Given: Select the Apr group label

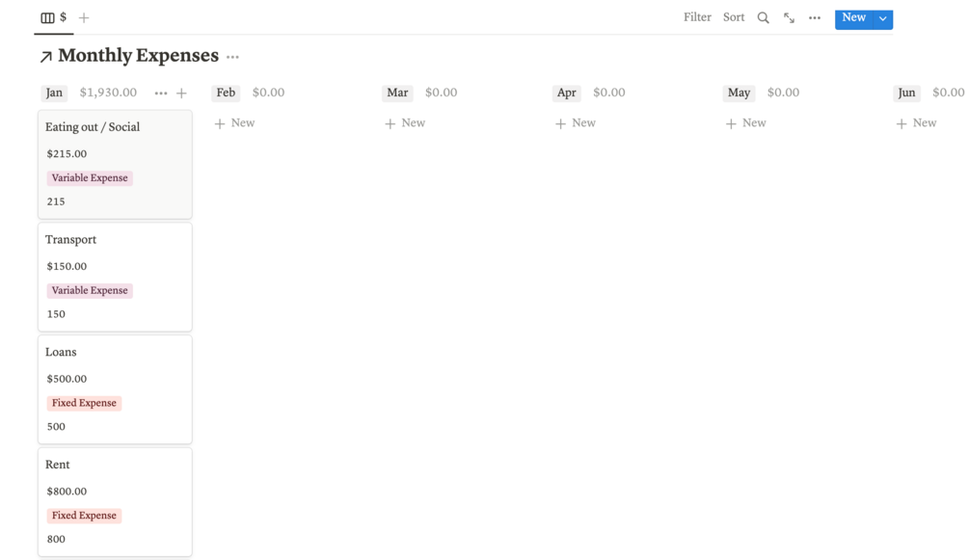Looking at the screenshot, I should click(x=567, y=93).
